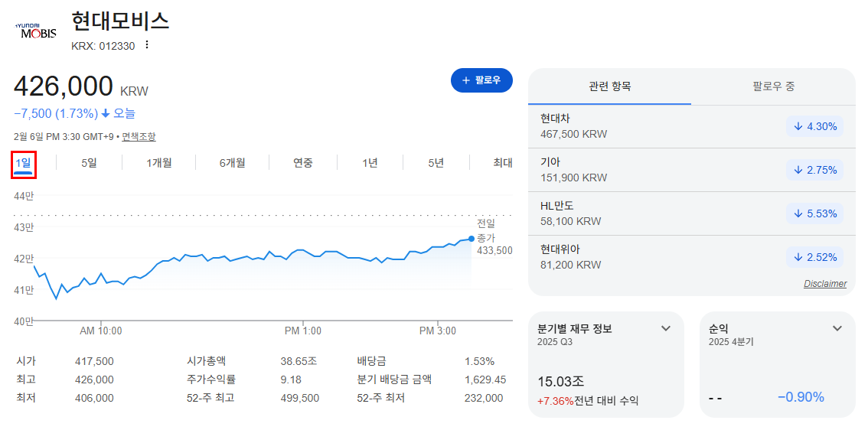868x430 pixels.
Task: Open the HL만도 related stock row
Action: (x=692, y=213)
